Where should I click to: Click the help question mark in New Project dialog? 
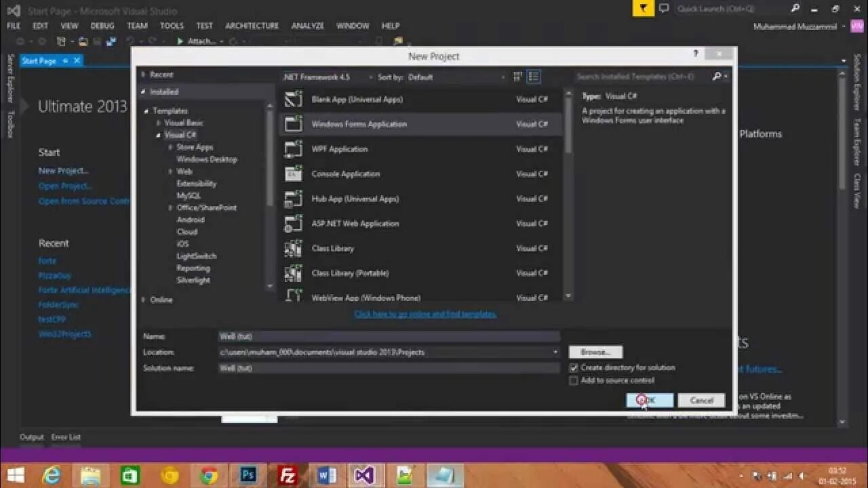[696, 54]
